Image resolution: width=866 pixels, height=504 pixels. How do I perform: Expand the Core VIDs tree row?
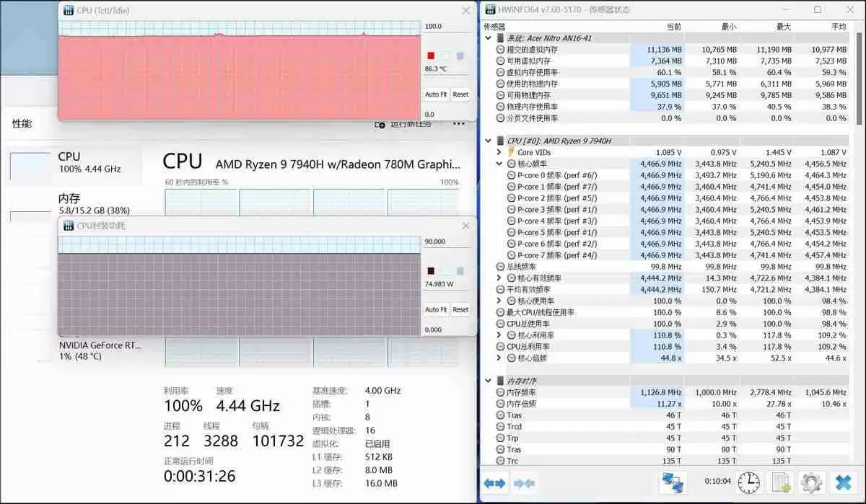[x=499, y=152]
